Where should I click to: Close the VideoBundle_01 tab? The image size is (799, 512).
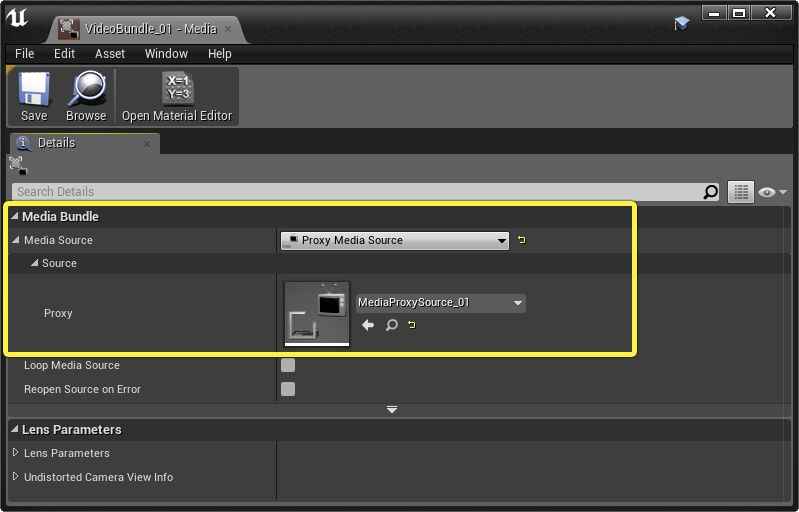(x=228, y=30)
